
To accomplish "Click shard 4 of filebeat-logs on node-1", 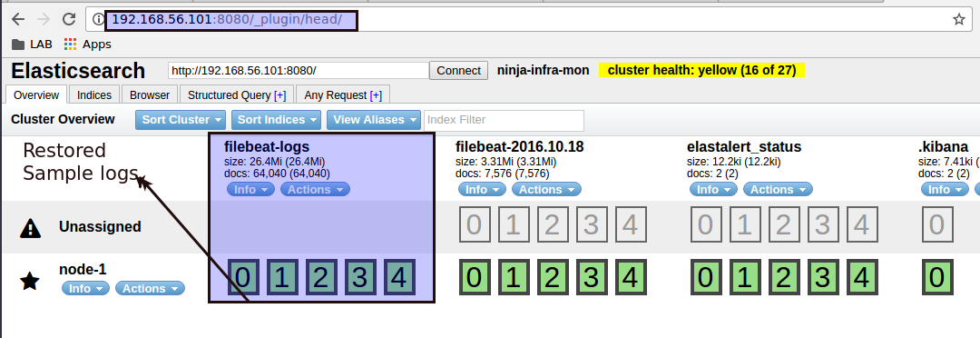I will [x=399, y=277].
